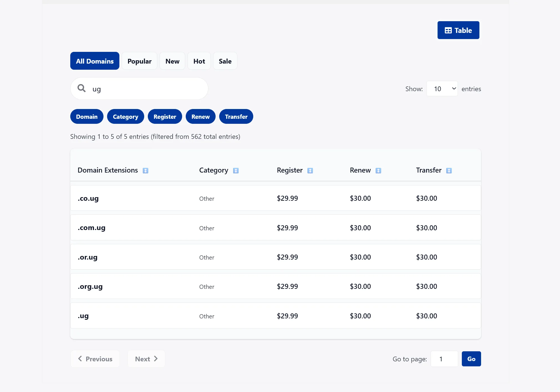Click the Transfer column sort icon
Image resolution: width=560 pixels, height=392 pixels.
449,171
